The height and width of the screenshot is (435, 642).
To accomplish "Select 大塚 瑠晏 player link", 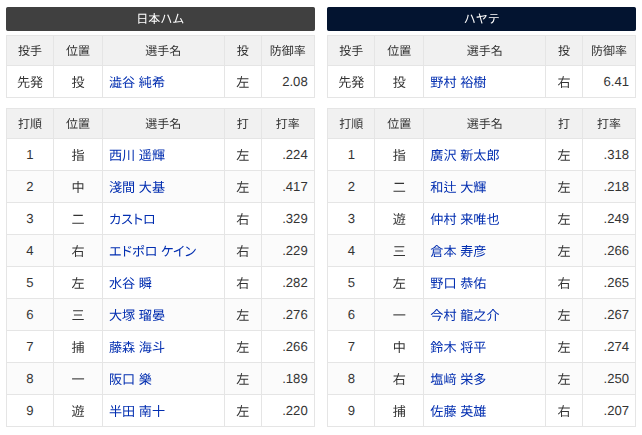I will pyautogui.click(x=137, y=315).
